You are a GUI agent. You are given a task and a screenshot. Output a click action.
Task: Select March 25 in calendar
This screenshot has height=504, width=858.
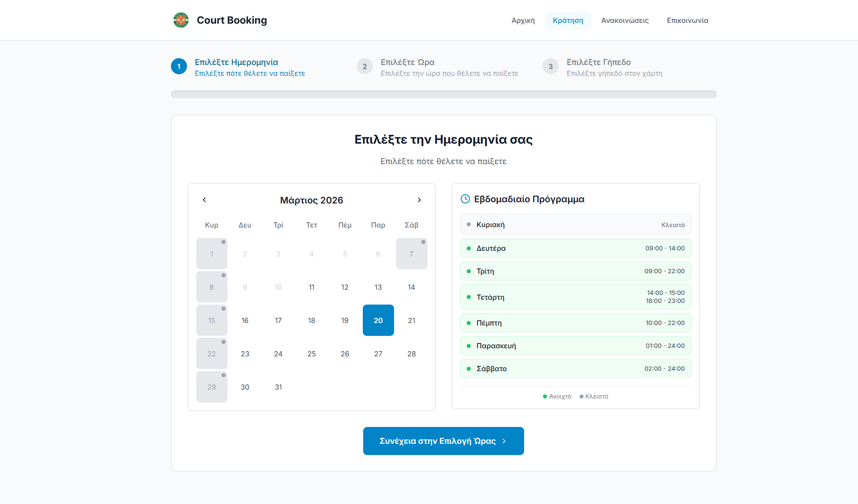point(311,354)
